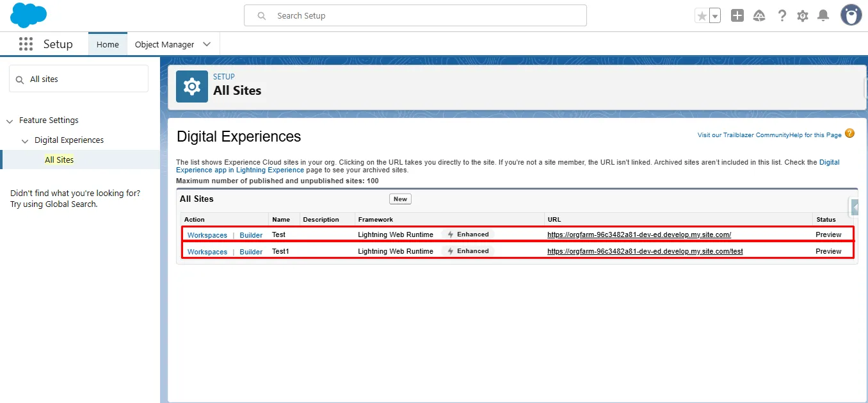This screenshot has height=403, width=868.
Task: Expand the favorites list dropdown arrow
Action: [x=715, y=16]
